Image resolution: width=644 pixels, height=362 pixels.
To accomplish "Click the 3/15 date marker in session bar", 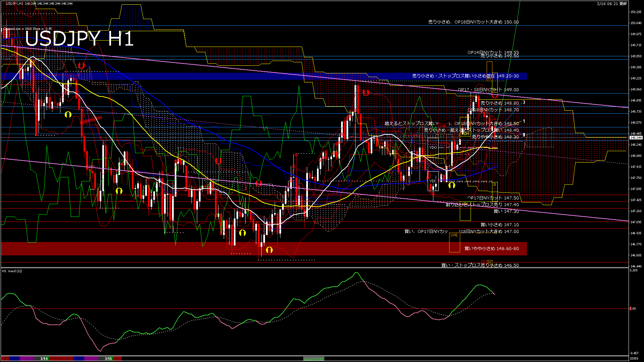I will (x=108, y=359).
